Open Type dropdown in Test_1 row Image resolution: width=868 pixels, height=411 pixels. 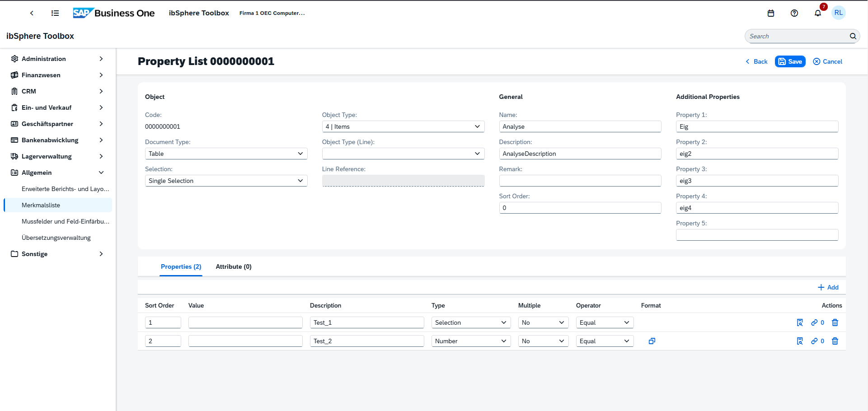(471, 322)
